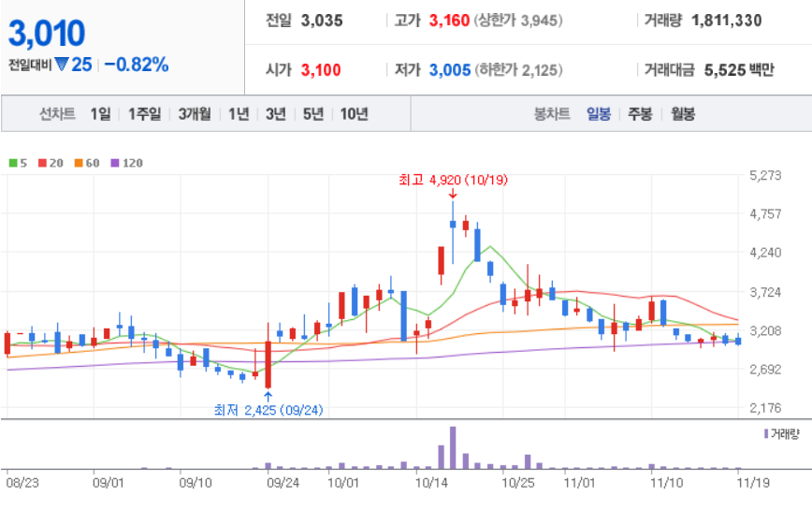Click the 2,692 price axis label
This screenshot has height=511, width=812.
tap(765, 370)
